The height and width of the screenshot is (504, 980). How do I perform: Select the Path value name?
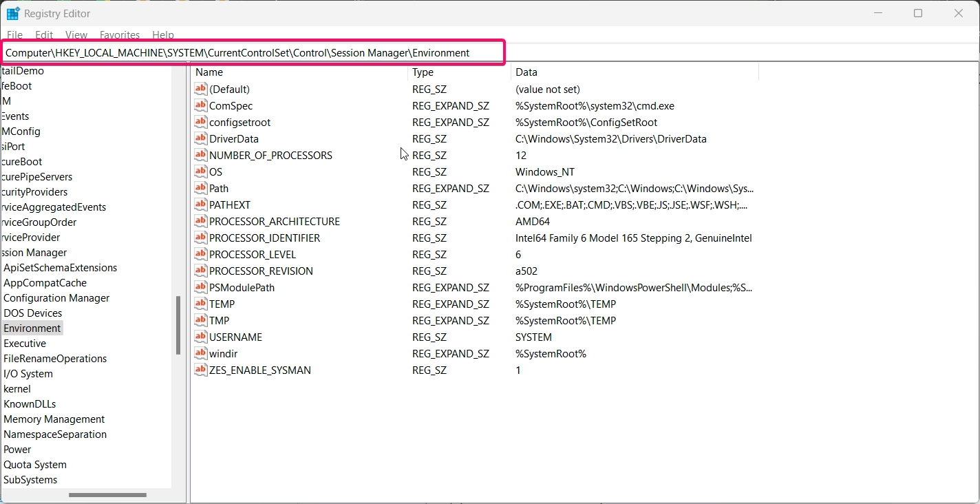[x=219, y=188]
